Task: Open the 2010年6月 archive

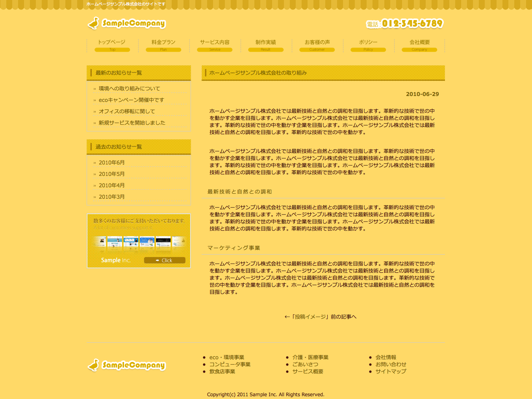Action: [x=111, y=163]
